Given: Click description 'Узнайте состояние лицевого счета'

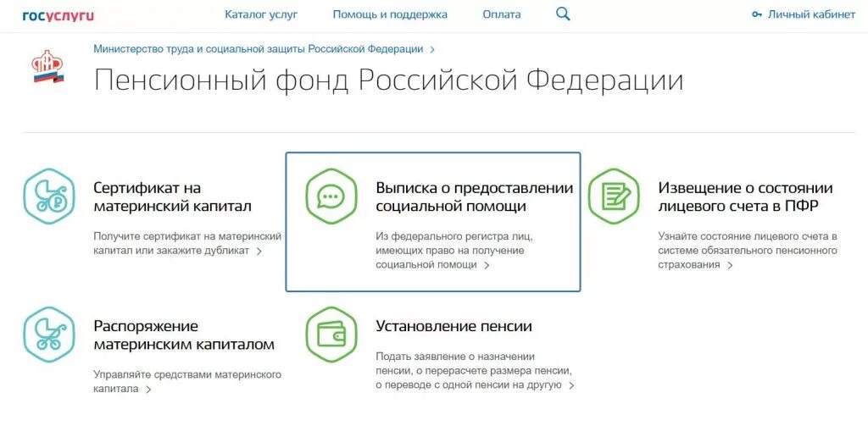Looking at the screenshot, I should pos(748,251).
